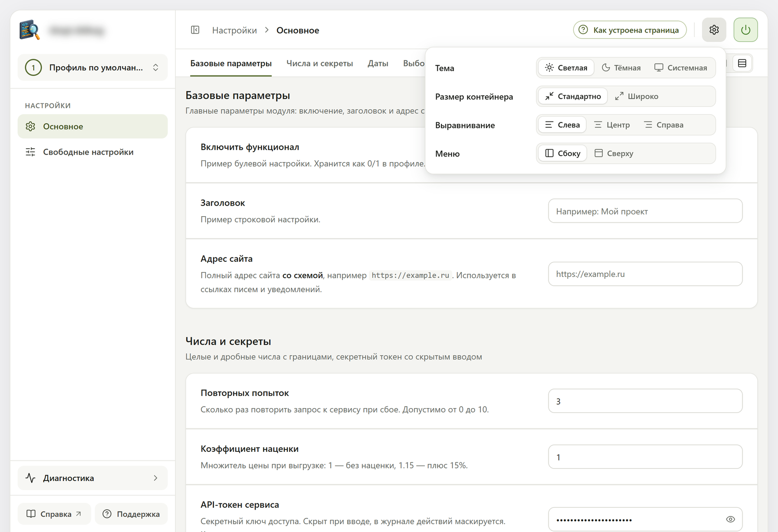Set container size to Широко
This screenshot has width=778, height=532.
637,96
